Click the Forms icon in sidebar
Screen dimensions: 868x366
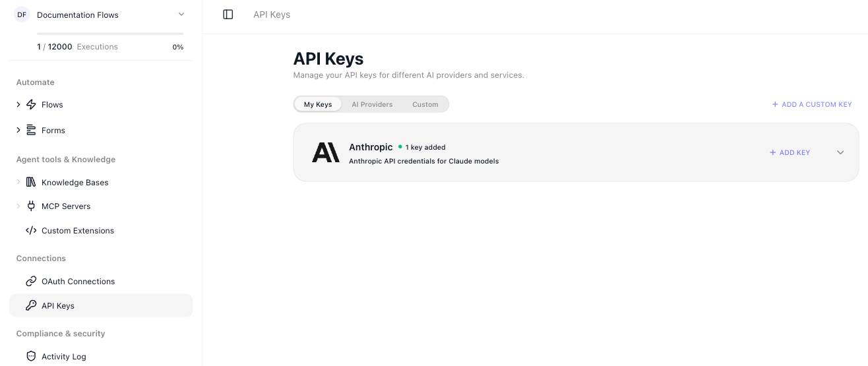31,130
